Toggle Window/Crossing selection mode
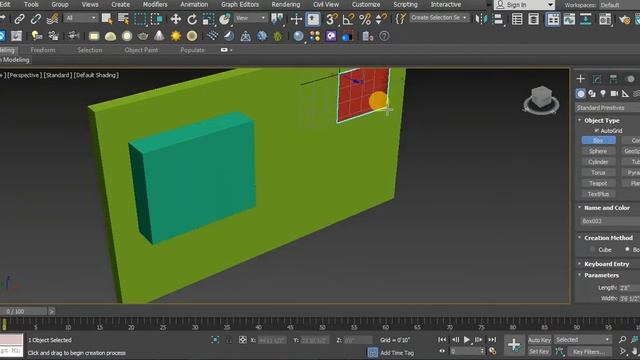The image size is (640, 360). [x=157, y=19]
